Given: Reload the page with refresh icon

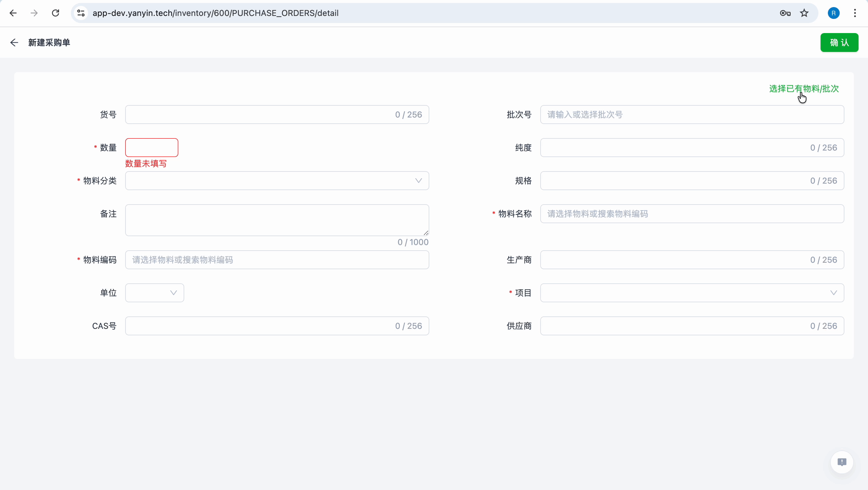Looking at the screenshot, I should coord(56,13).
